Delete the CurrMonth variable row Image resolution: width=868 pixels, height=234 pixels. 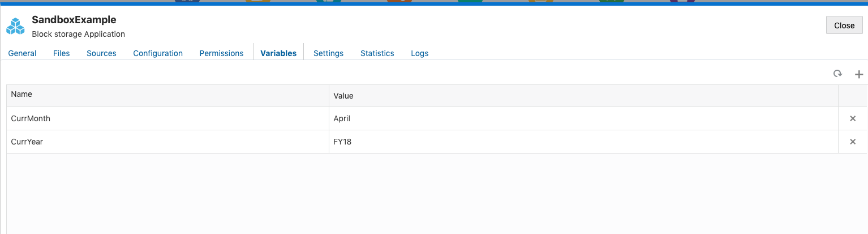853,118
